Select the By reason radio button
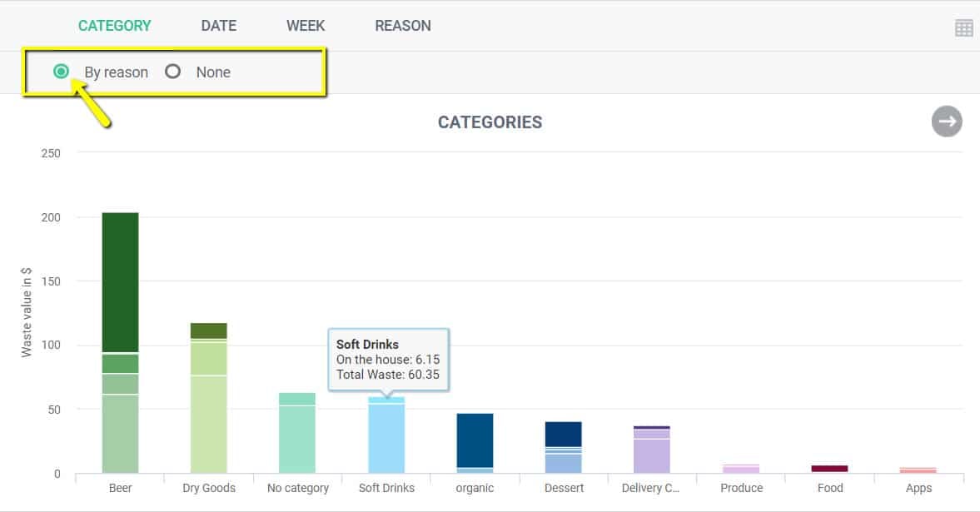This screenshot has height=512, width=980. (61, 72)
